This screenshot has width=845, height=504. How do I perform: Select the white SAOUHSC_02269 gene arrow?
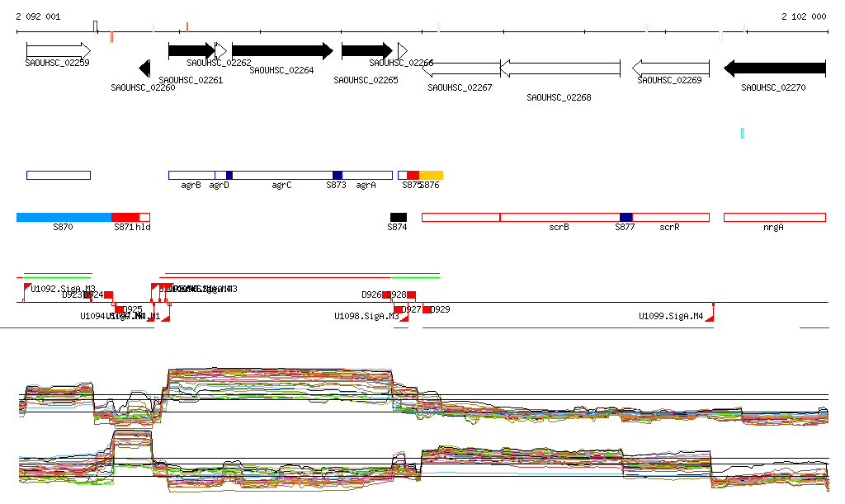[670, 68]
